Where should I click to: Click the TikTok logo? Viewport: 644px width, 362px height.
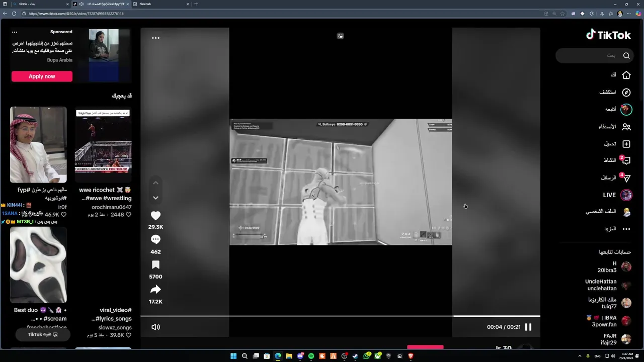[x=608, y=35]
